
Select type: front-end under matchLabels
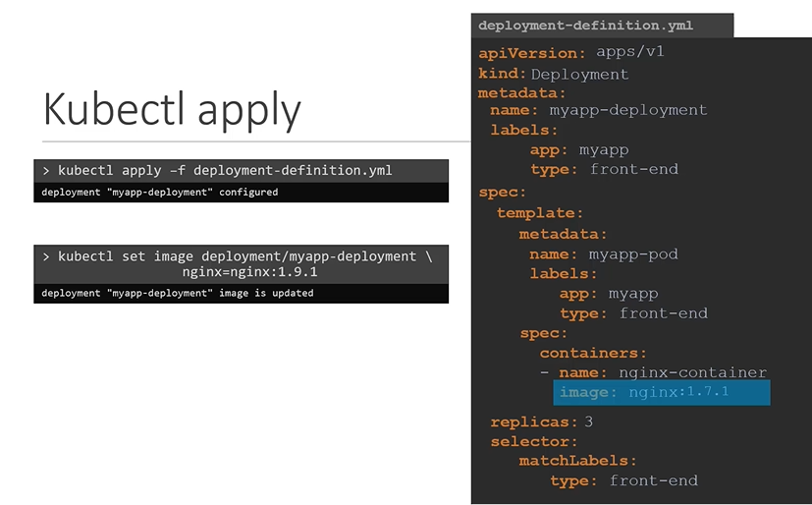tap(623, 480)
